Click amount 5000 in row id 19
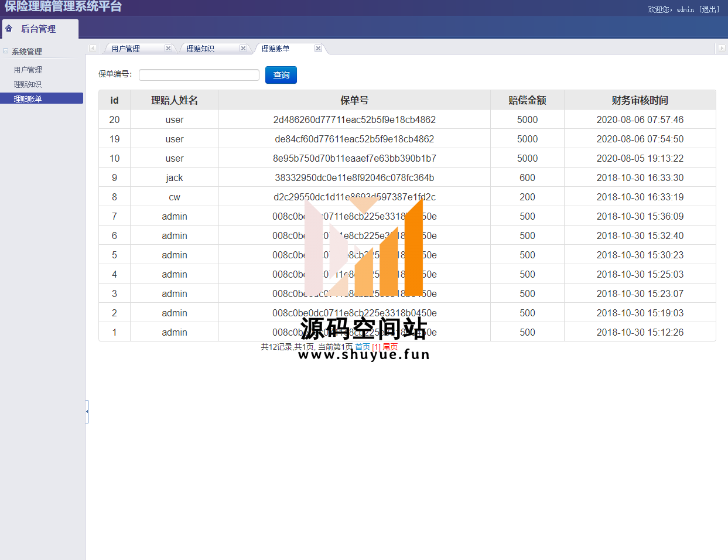The image size is (728, 560). (x=527, y=139)
